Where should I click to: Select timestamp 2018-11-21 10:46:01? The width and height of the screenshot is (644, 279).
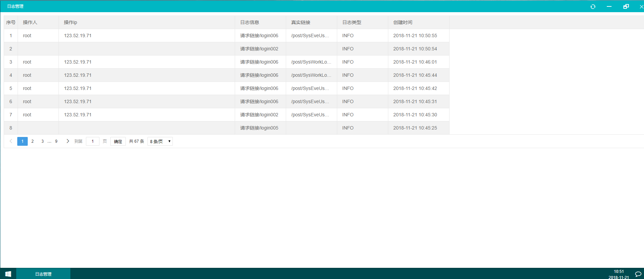tap(415, 62)
